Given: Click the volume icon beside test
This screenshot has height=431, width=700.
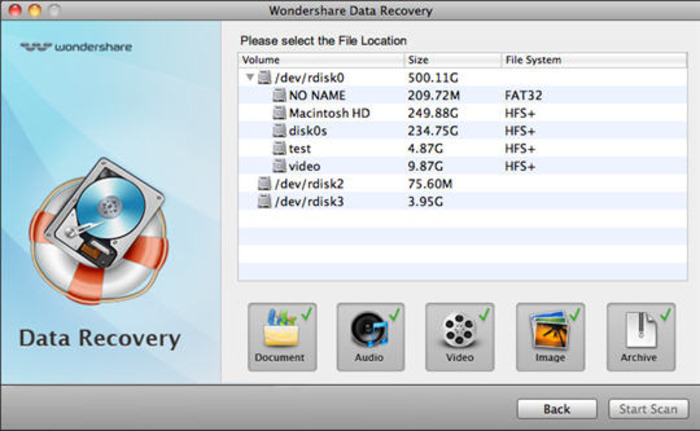Looking at the screenshot, I should pos(279,148).
